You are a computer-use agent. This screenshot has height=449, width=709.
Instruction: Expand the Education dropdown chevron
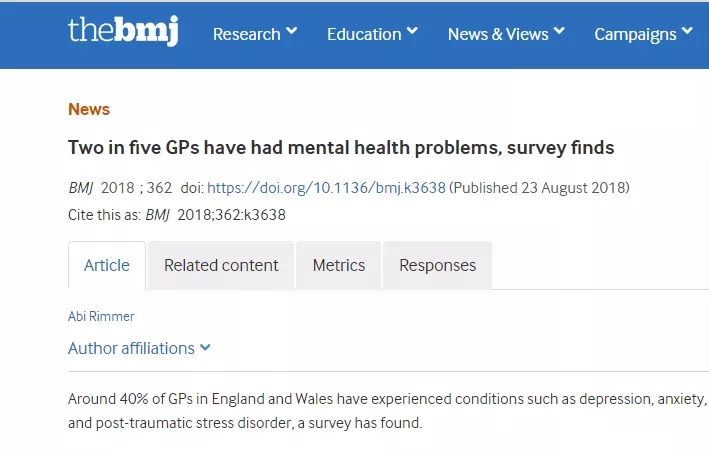410,32
